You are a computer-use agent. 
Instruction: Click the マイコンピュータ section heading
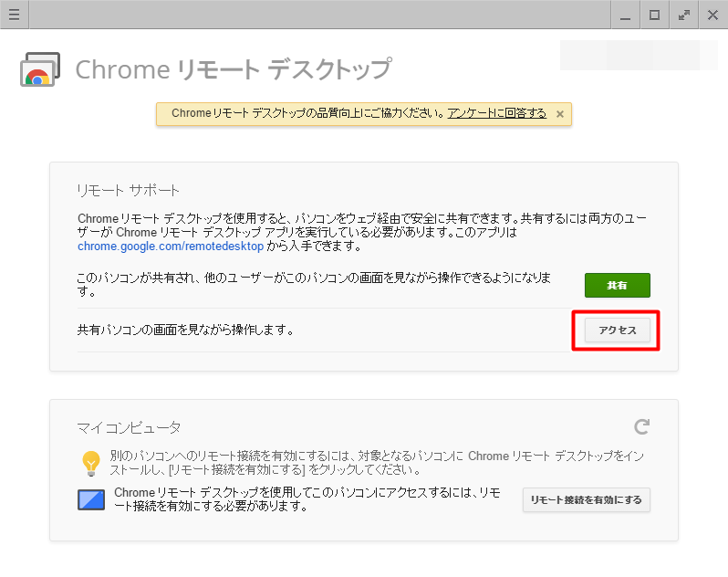tap(129, 427)
